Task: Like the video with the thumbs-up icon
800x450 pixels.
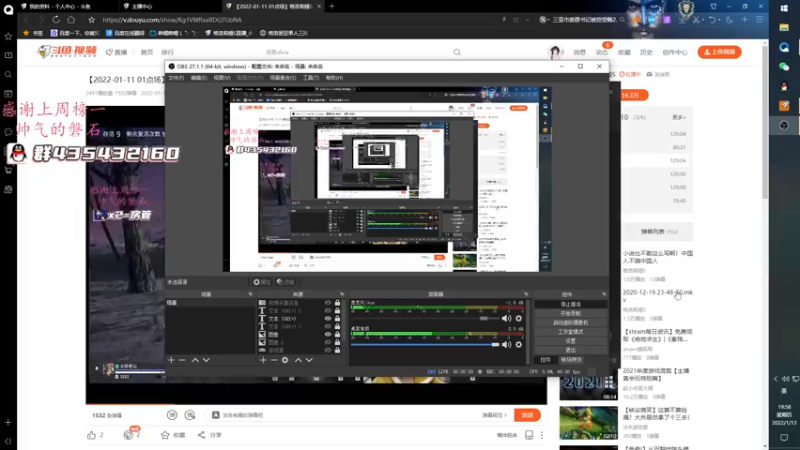Action: tap(91, 435)
